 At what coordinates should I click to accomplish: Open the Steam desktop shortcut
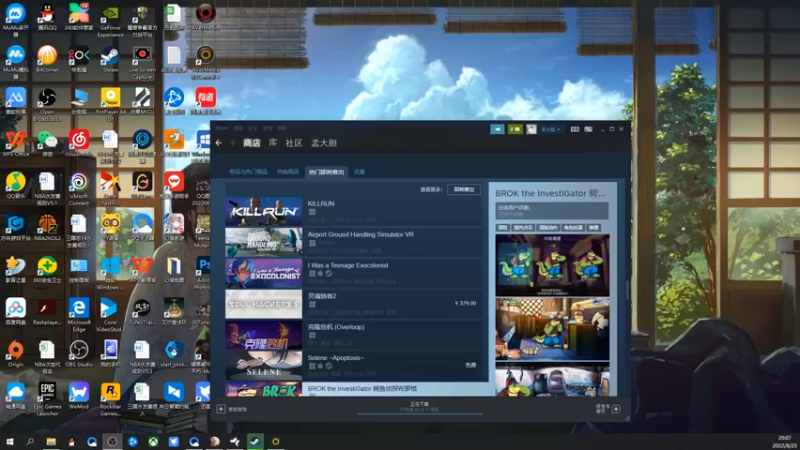pyautogui.click(x=110, y=60)
